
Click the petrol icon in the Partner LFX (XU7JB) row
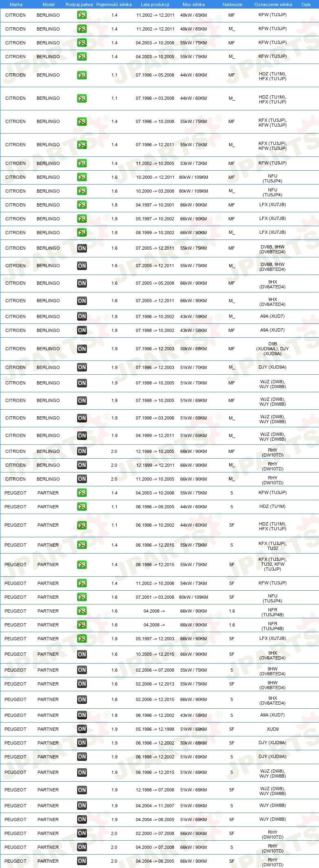coord(82,639)
